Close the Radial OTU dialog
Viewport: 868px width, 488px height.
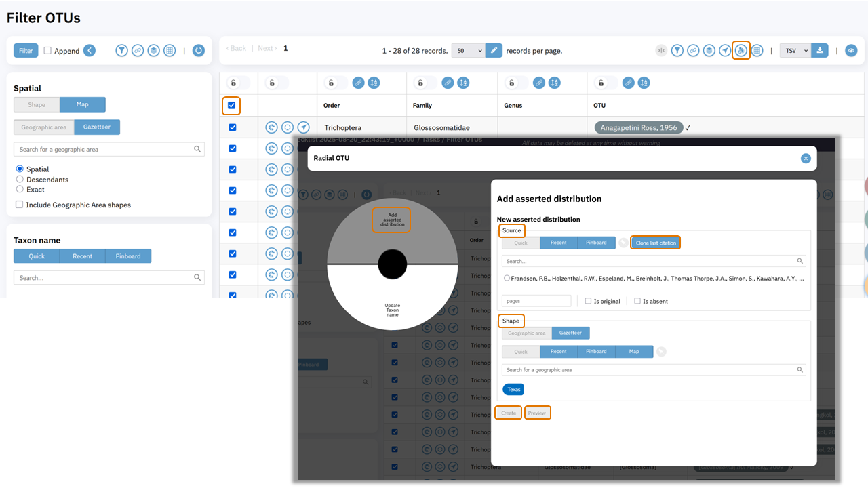coord(806,158)
